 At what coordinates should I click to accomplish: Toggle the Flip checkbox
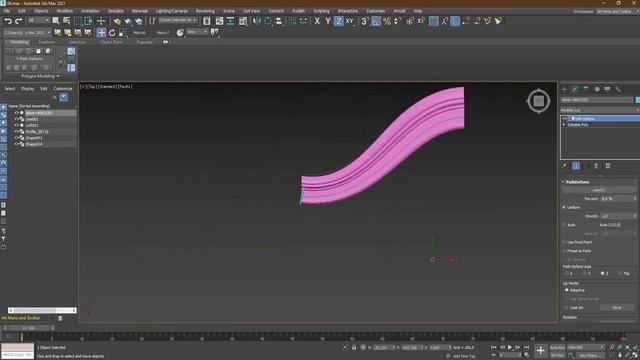pyautogui.click(x=620, y=273)
